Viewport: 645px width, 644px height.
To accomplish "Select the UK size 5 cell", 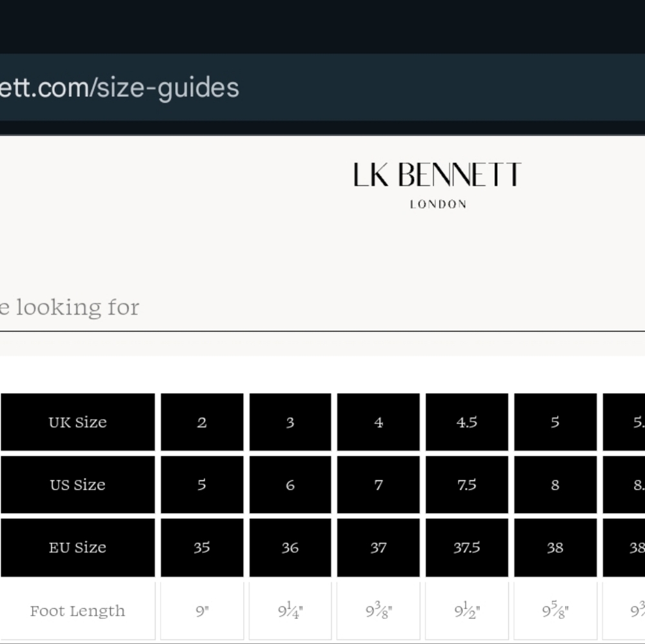I will click(x=555, y=422).
